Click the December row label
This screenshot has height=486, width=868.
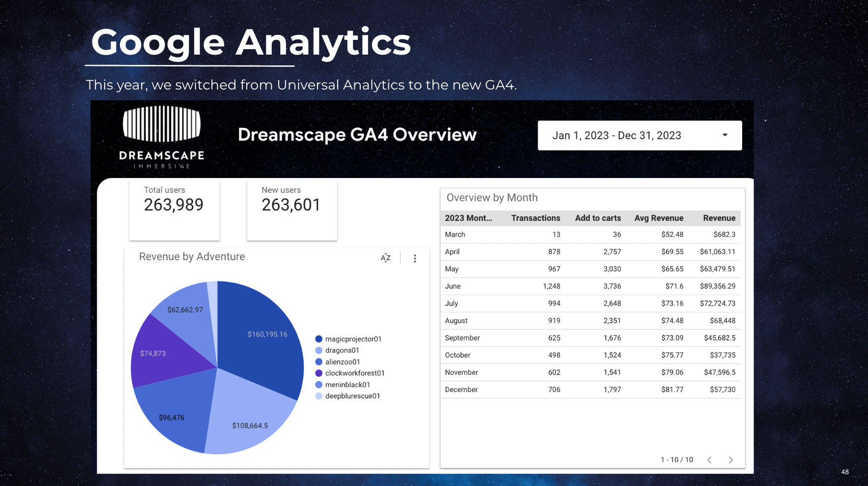[461, 390]
